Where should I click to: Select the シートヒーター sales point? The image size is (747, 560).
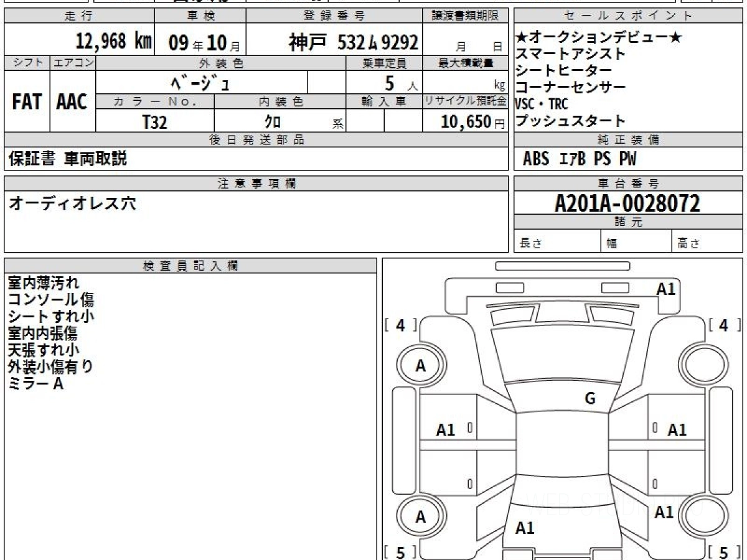[x=563, y=71]
